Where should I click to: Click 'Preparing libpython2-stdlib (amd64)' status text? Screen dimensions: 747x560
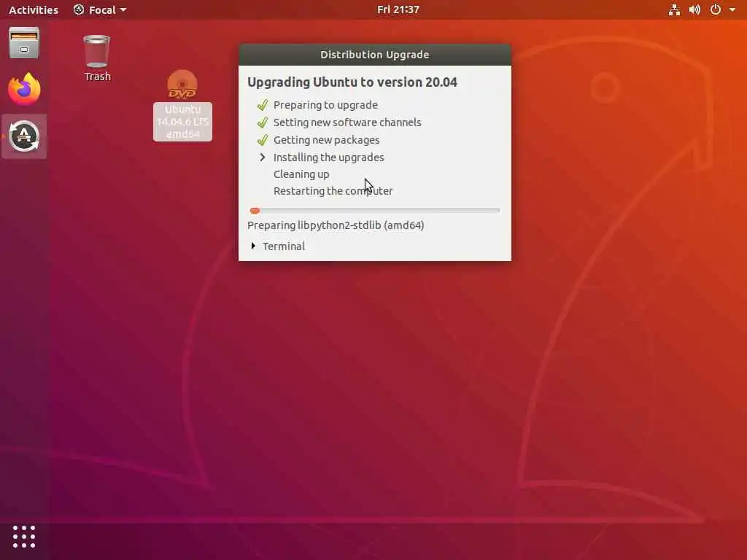click(336, 225)
